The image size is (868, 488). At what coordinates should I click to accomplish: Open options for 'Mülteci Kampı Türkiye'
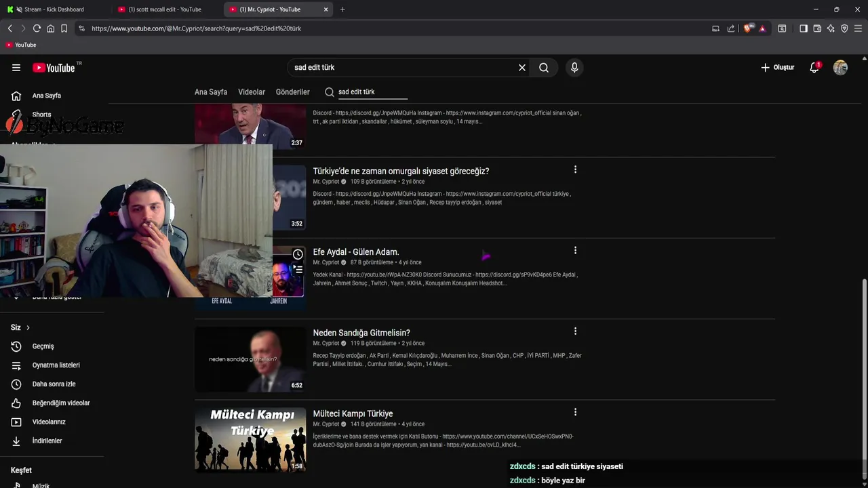tap(575, 412)
